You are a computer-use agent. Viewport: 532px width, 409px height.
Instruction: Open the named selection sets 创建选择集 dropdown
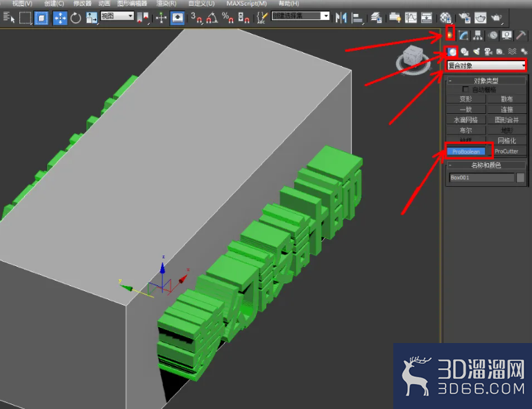coord(300,16)
